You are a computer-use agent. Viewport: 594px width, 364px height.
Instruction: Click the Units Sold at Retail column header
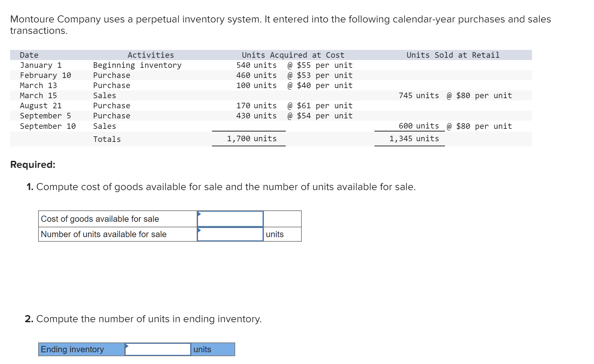coord(453,54)
